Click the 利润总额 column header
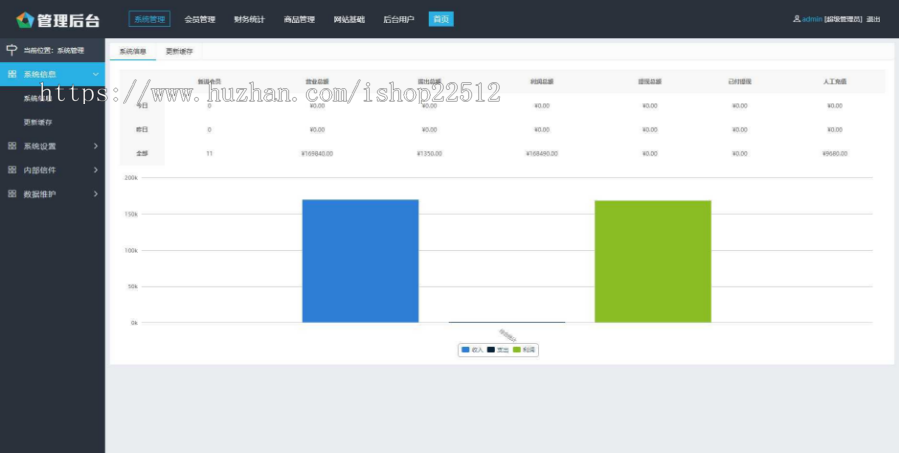The width and height of the screenshot is (900, 453). 541,82
